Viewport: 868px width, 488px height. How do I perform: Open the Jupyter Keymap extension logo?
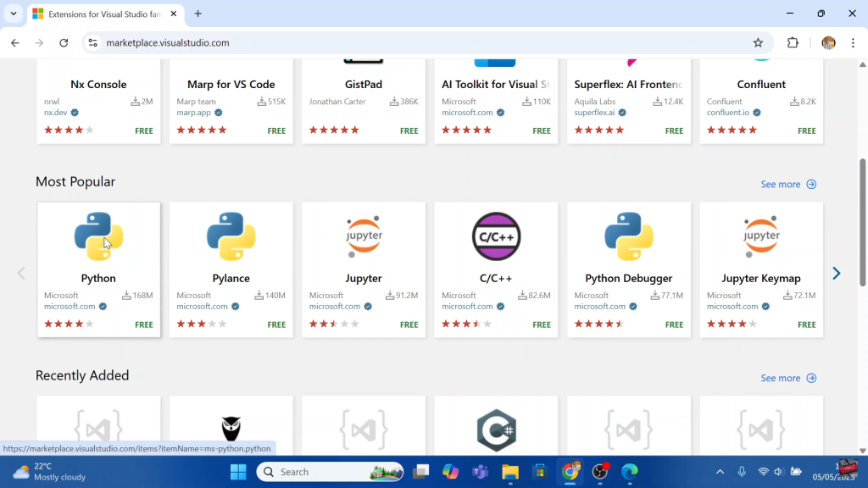coord(761,236)
